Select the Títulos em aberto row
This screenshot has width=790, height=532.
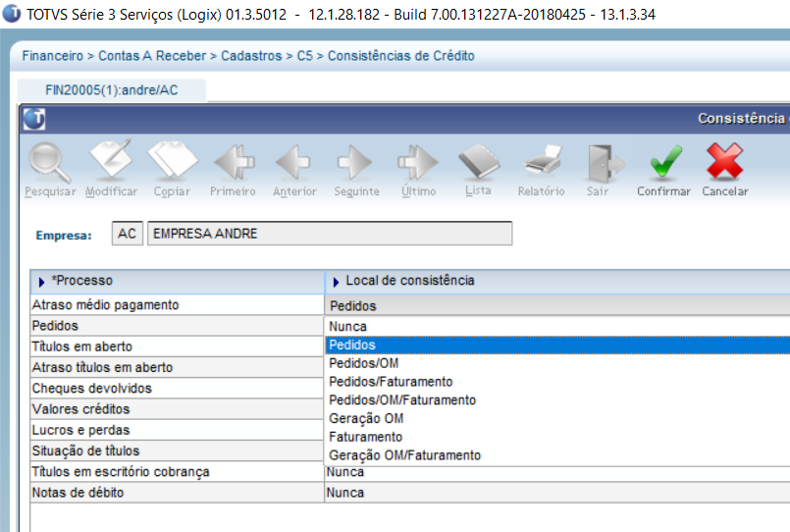tap(177, 346)
